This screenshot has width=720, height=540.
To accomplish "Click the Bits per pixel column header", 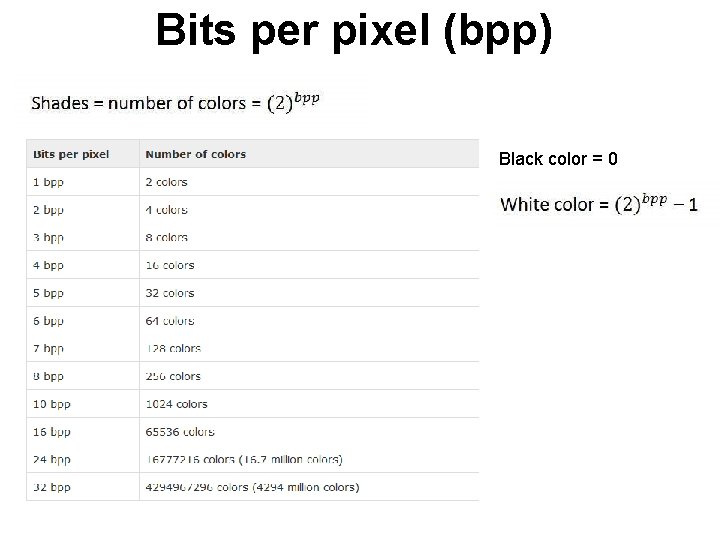I will pos(71,154).
